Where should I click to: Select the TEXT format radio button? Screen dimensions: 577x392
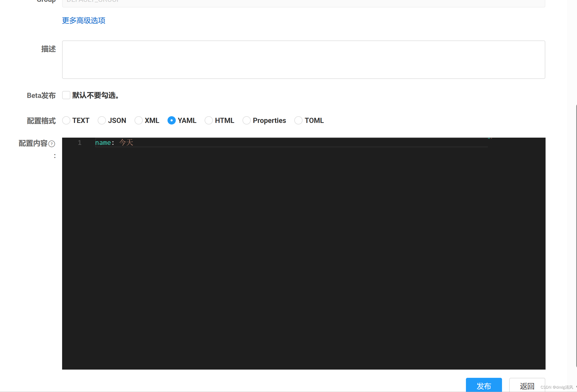(66, 120)
